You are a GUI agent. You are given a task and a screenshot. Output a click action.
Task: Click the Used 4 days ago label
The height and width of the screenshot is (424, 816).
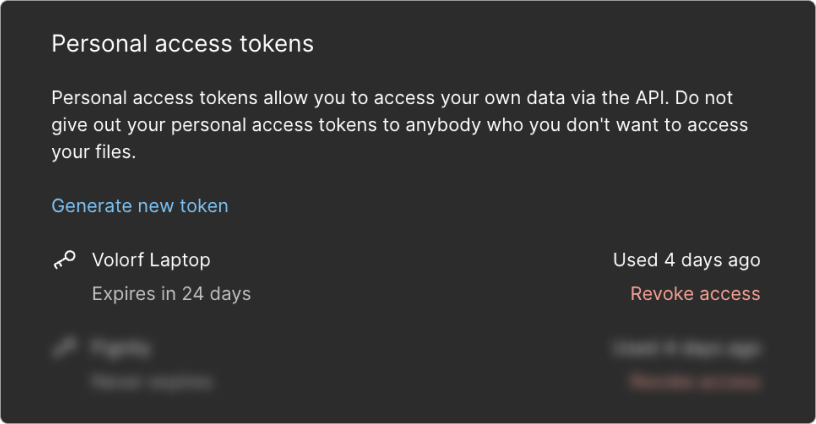click(x=686, y=260)
